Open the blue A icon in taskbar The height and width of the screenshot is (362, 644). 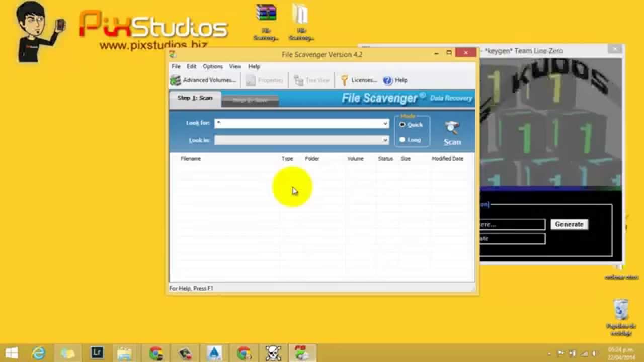click(215, 353)
